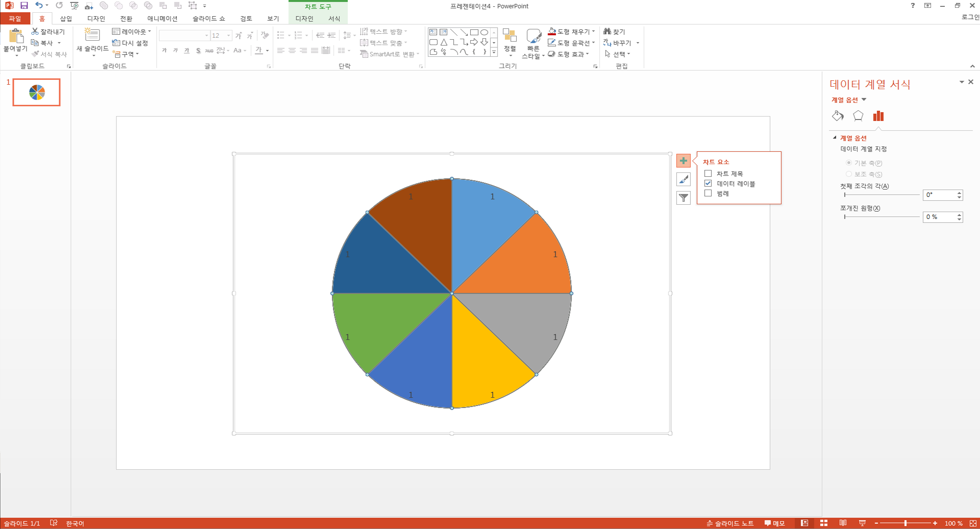Select the Fill & Line paint bucket icon
This screenshot has width=980, height=529.
click(x=837, y=116)
